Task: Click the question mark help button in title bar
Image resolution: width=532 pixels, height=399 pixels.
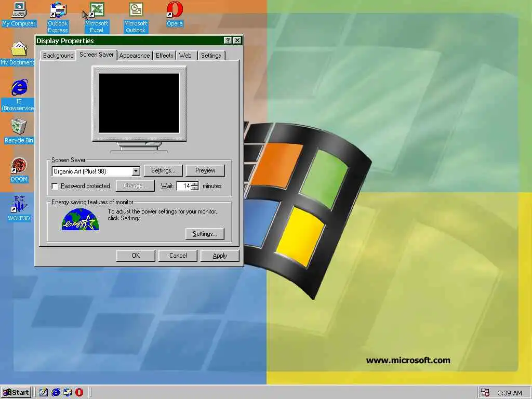Action: 228,41
